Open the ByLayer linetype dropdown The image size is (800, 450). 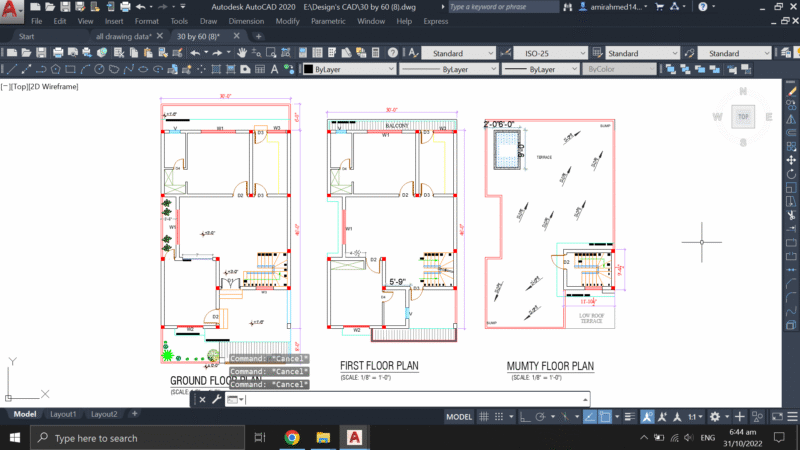tap(448, 69)
